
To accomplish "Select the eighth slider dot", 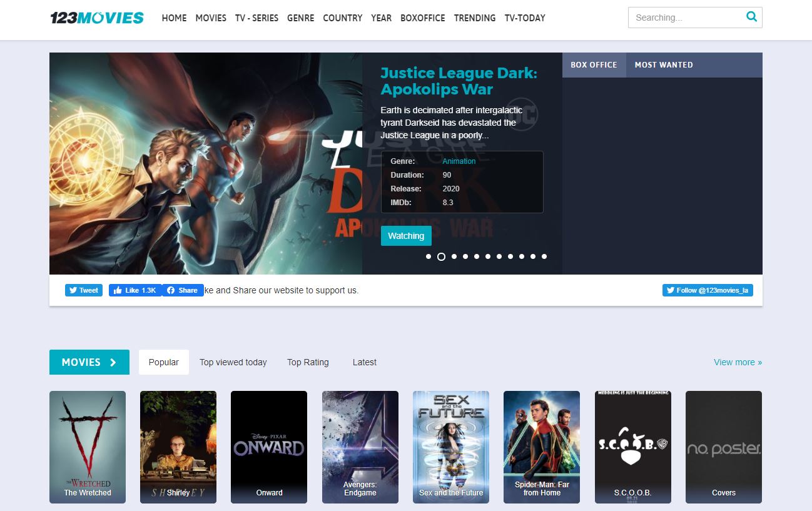I will pyautogui.click(x=510, y=256).
